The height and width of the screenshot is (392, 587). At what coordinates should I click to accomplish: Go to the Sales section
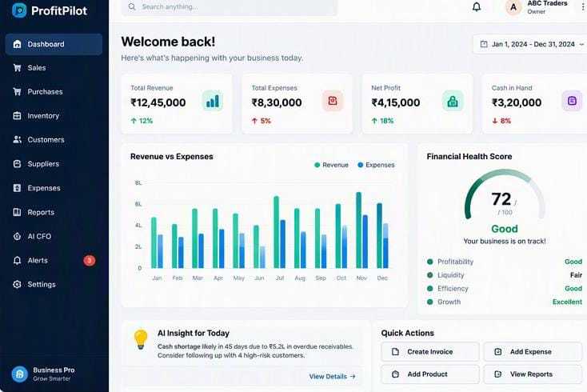tap(54, 68)
